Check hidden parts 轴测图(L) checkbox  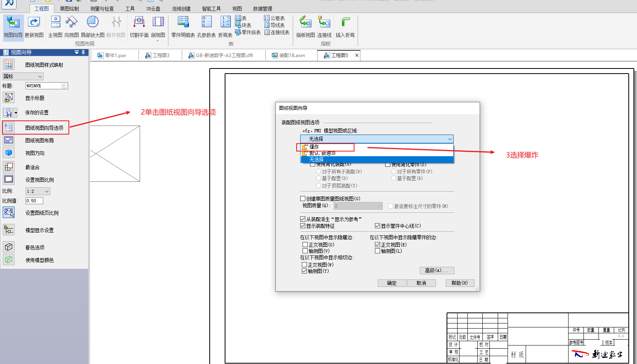pyautogui.click(x=378, y=251)
